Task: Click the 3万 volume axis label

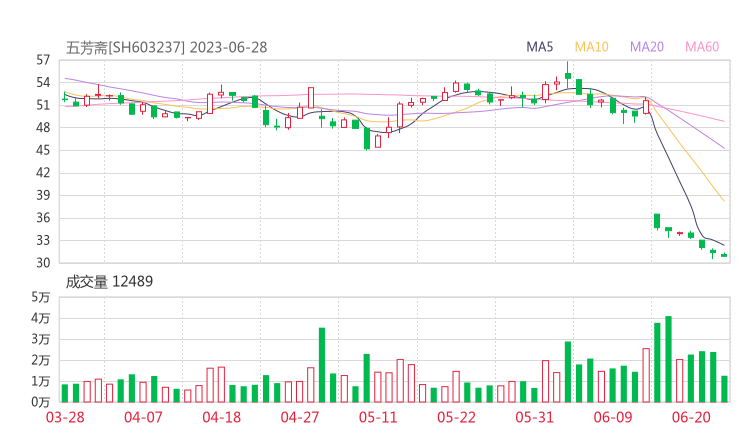Action: click(x=41, y=339)
